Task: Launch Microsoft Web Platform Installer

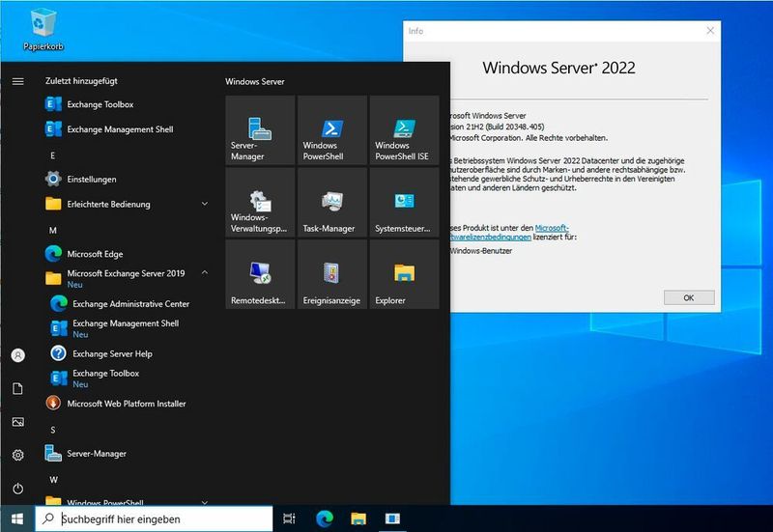Action: pos(128,404)
